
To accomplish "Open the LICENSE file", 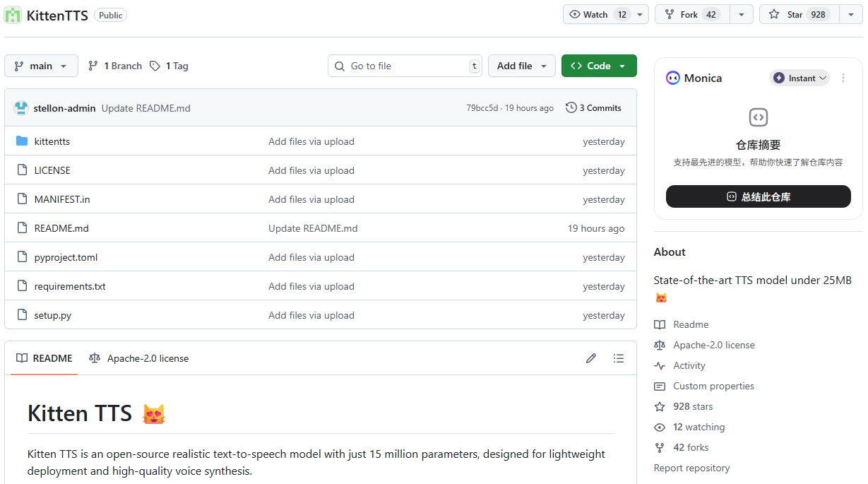I will pyautogui.click(x=52, y=170).
